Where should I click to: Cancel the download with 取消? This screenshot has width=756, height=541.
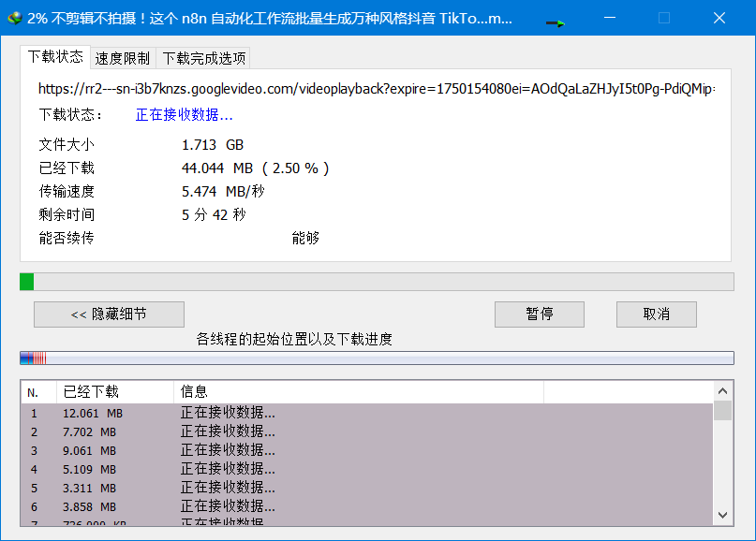(x=656, y=314)
